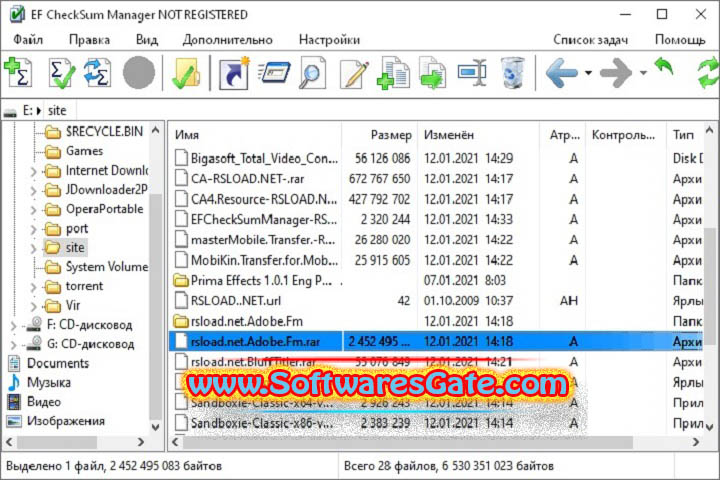Open the forward history dropdown arrow

(x=643, y=73)
